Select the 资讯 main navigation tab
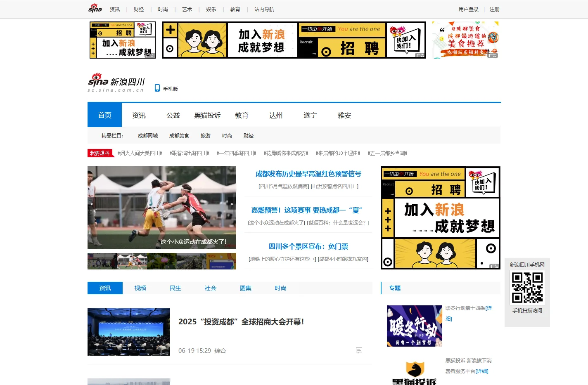This screenshot has height=385, width=588. coord(139,115)
